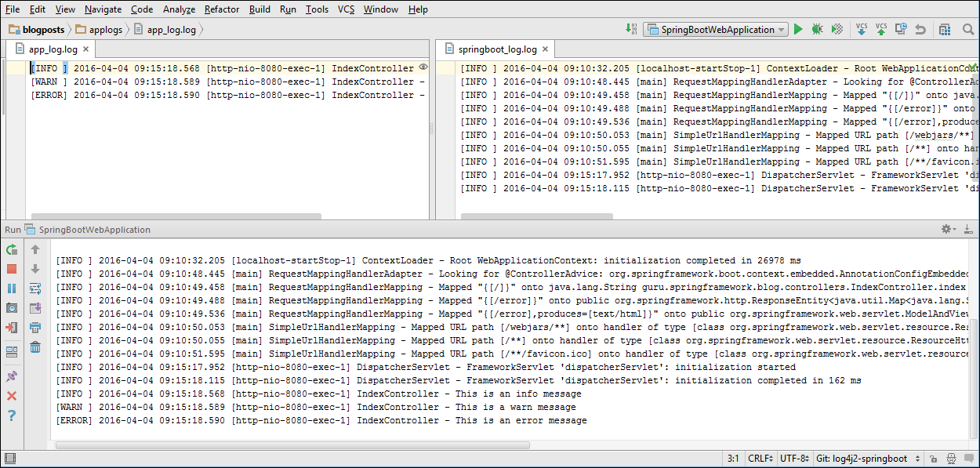980x468 pixels.
Task: Click 'This is a warn message' console line
Action: tap(315, 407)
